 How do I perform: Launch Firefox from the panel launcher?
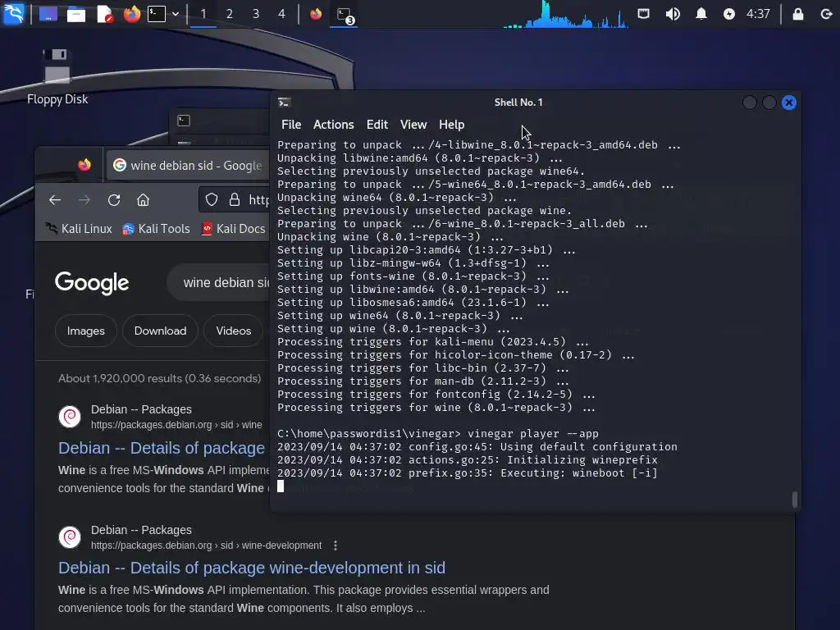(131, 13)
